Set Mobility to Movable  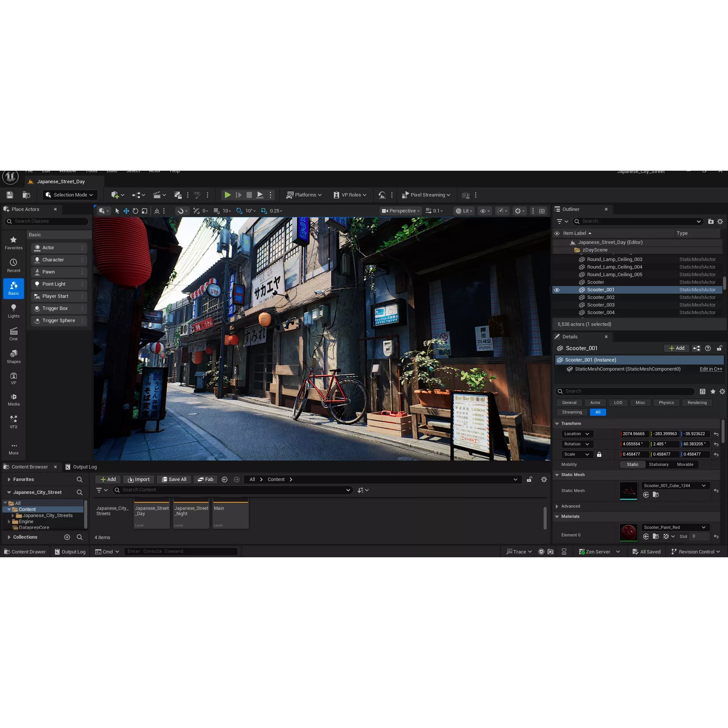(685, 464)
